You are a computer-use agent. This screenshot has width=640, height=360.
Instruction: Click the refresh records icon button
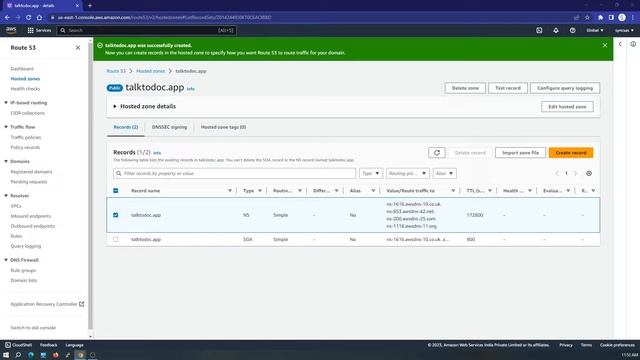click(437, 153)
